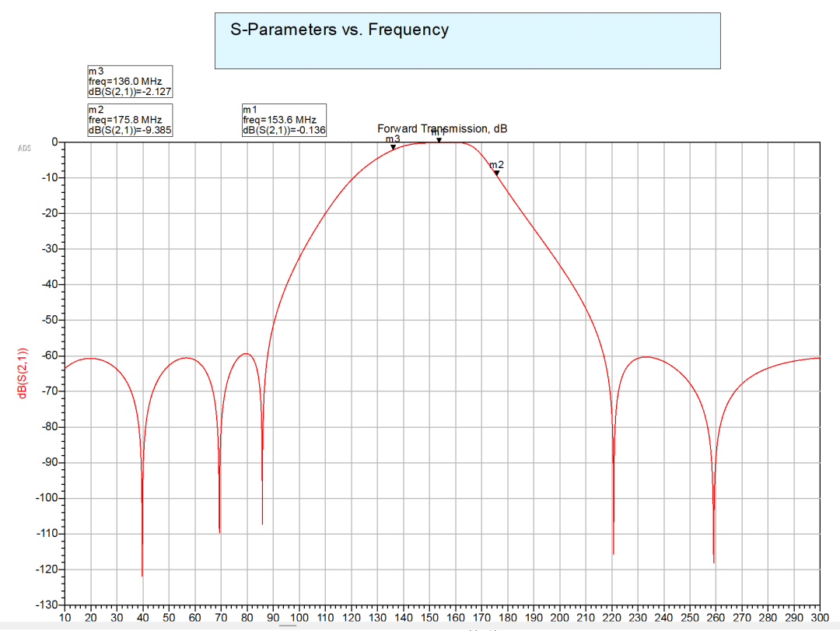
Task: Click the -60 label on the y-axis
Action: point(48,356)
